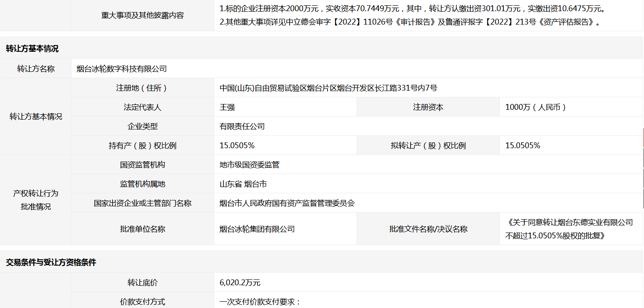This screenshot has height=308, width=644.
Task: Select the value 有限责任公司
Action: (242, 126)
